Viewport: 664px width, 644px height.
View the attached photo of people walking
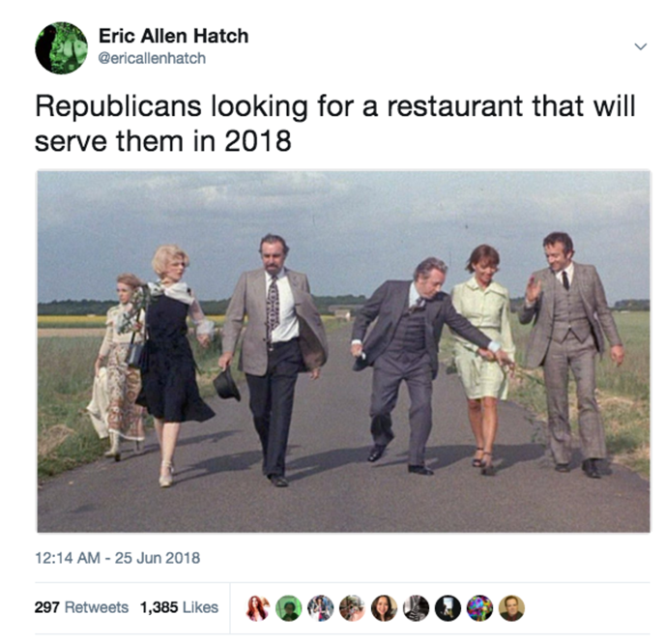coord(343,351)
